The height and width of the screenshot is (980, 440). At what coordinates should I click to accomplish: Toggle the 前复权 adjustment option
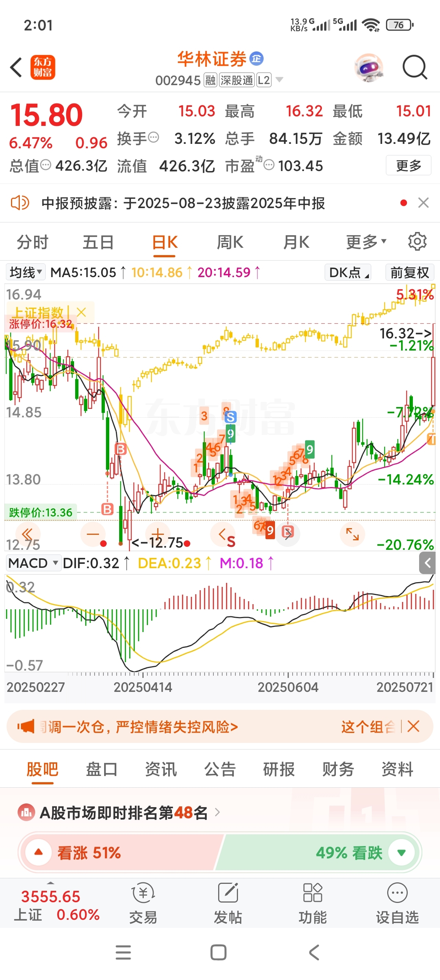click(410, 272)
